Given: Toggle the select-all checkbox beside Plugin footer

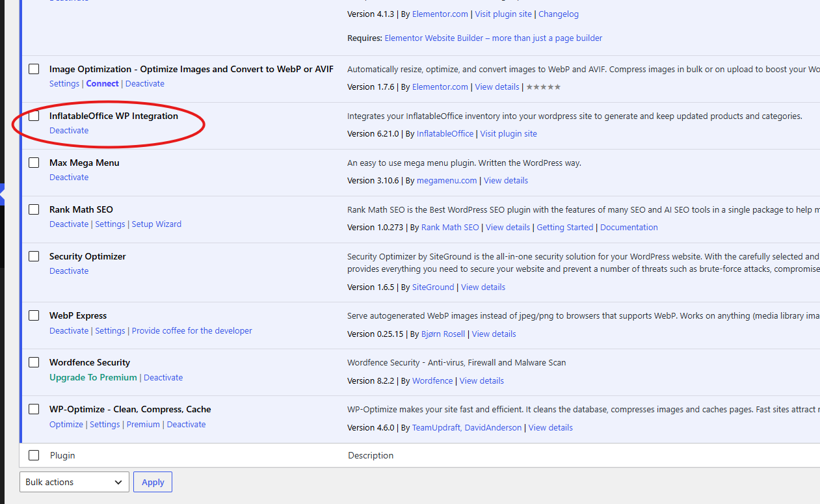Looking at the screenshot, I should [x=34, y=455].
